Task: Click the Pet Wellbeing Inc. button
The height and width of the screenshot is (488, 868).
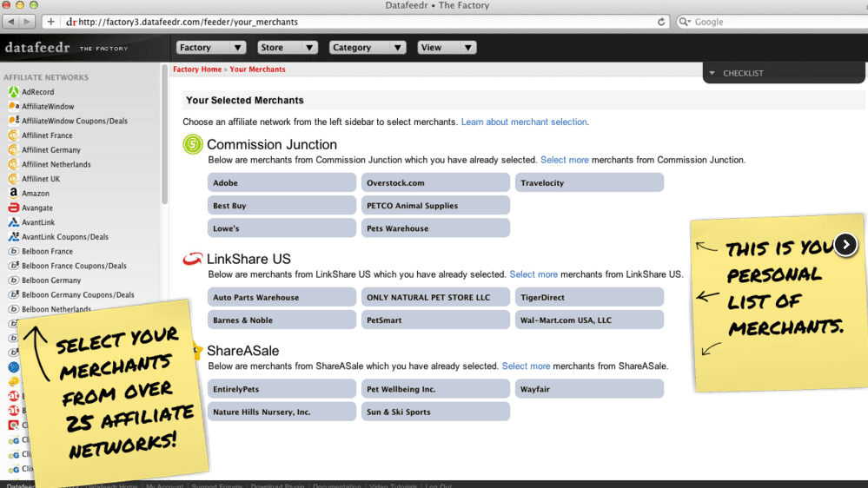Action: pos(435,389)
